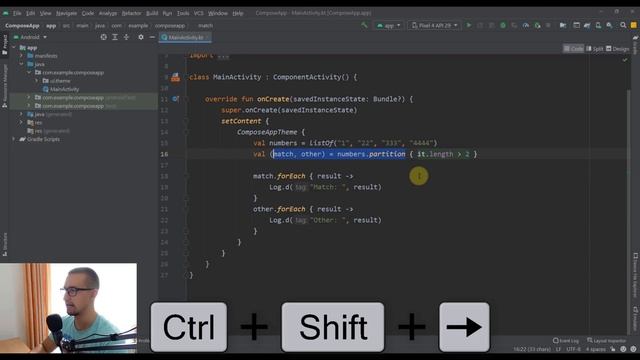Sync Project with Gradle Files icon
640x360 pixels.
coord(587,25)
